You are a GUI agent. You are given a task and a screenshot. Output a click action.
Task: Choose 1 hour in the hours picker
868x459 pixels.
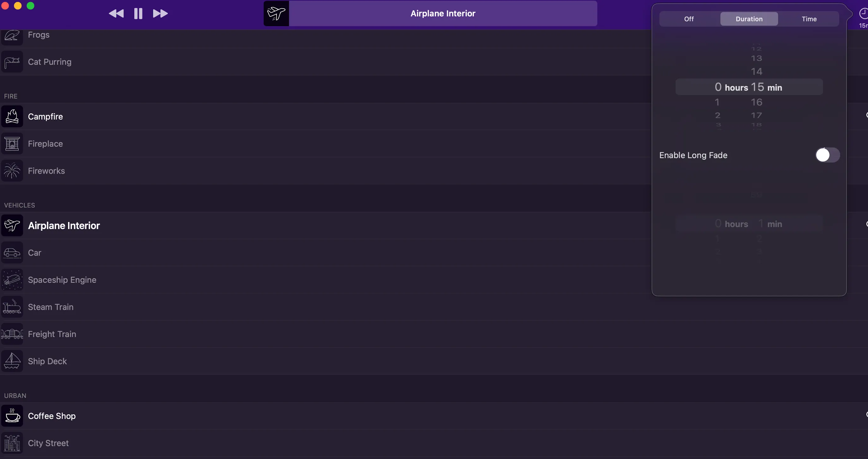click(x=717, y=102)
